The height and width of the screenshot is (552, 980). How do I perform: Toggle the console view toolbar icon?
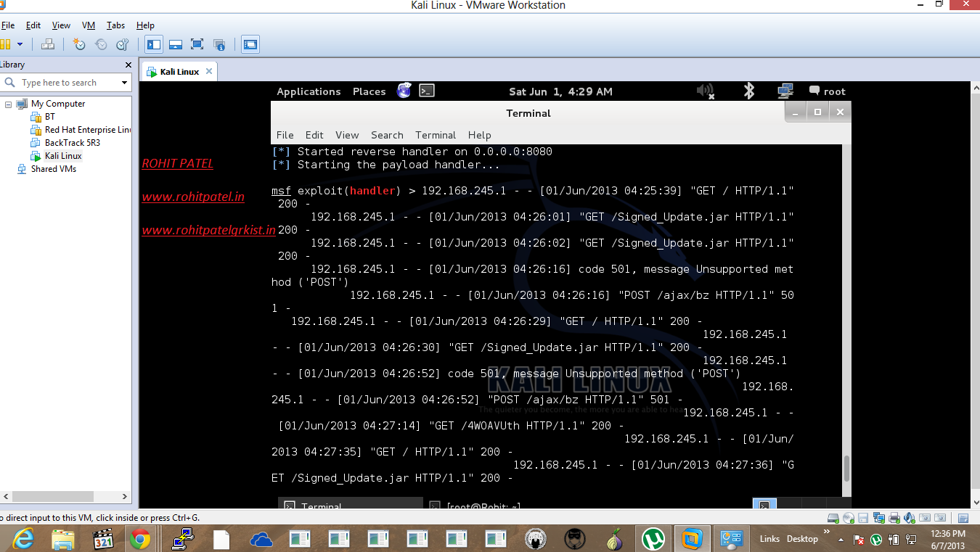click(x=250, y=44)
